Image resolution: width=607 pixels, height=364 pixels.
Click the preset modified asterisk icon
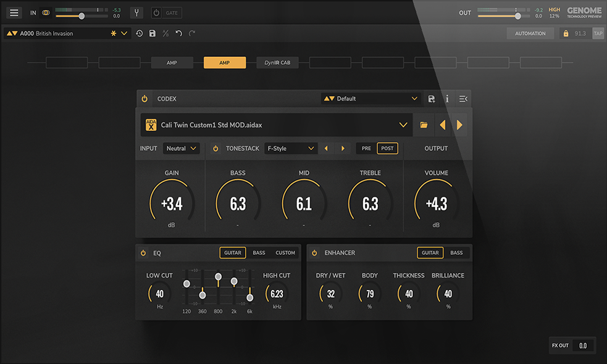coord(114,34)
